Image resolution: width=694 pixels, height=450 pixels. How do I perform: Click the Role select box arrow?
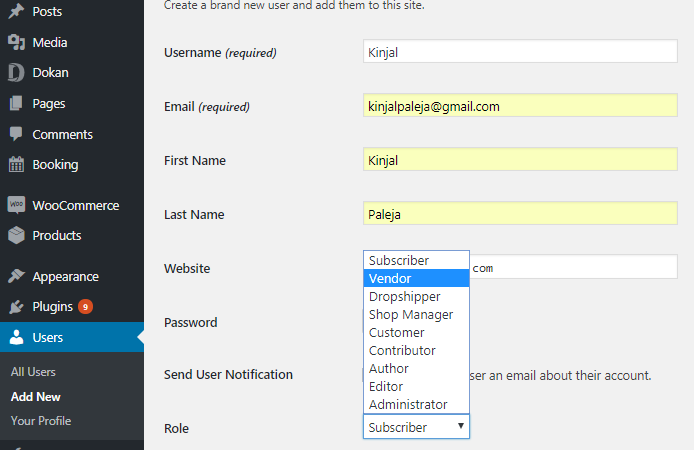pyautogui.click(x=460, y=427)
